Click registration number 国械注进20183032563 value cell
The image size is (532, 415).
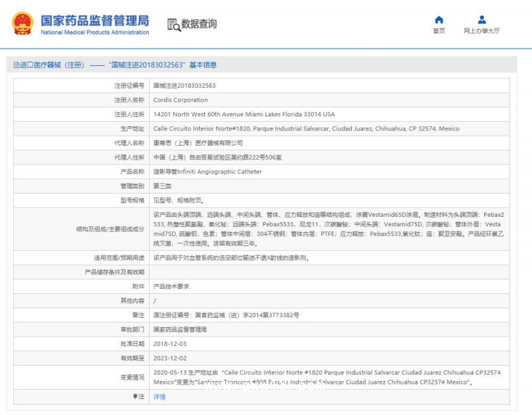coord(184,86)
